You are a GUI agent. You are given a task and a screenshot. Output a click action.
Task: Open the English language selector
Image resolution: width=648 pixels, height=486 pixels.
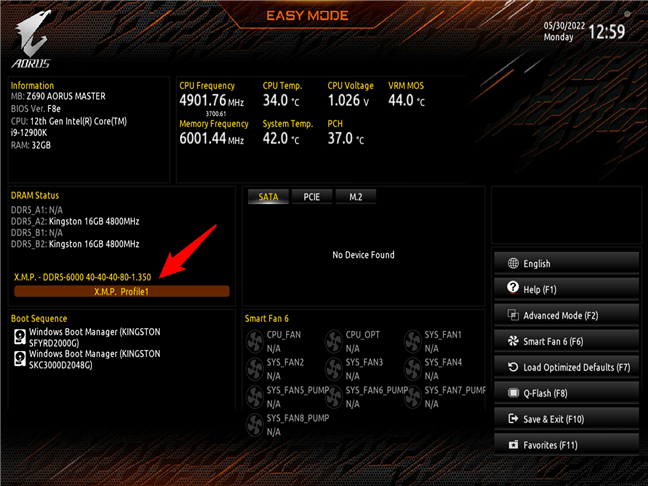[566, 263]
